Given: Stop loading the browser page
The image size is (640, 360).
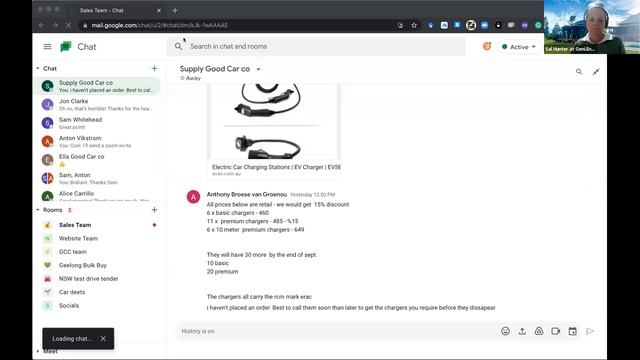Looking at the screenshot, I should [x=68, y=25].
